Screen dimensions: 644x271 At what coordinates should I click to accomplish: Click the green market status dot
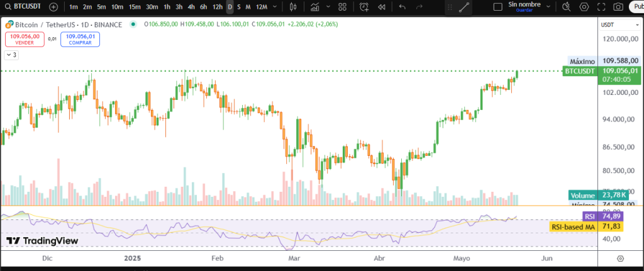[x=133, y=25]
